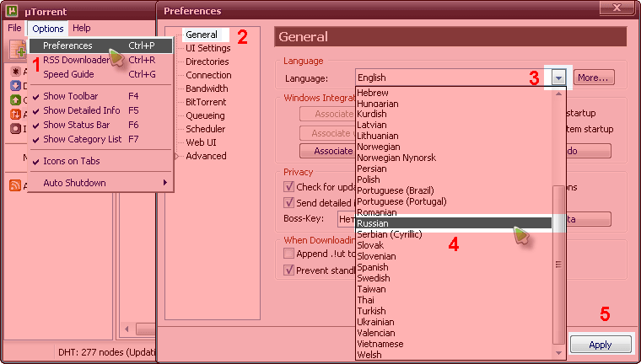Choose Portuguese (Brazil) from the list
Screen dimensions: 641x364
[454, 190]
